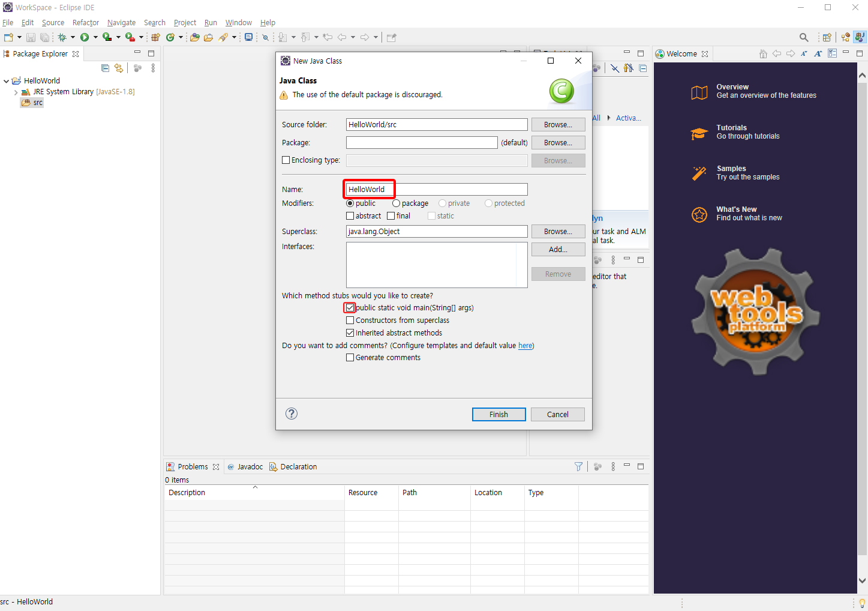Check the Generate comments checkbox
Screen dimensions: 868x611
tap(350, 358)
